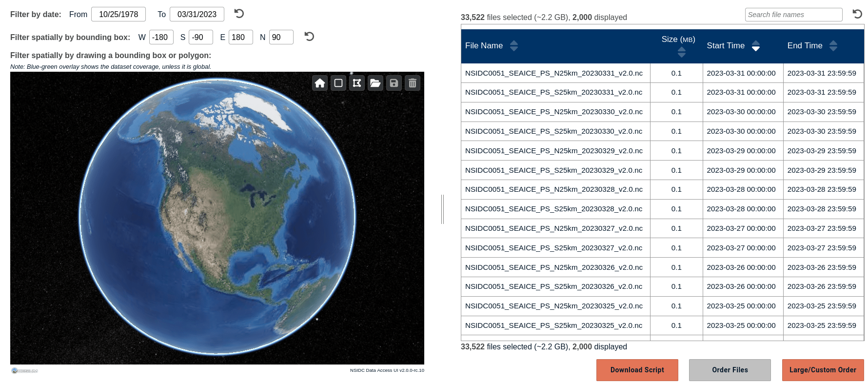The width and height of the screenshot is (868, 385).
Task: Click size 0.1 in S25km_20230325 row
Action: click(x=676, y=325)
